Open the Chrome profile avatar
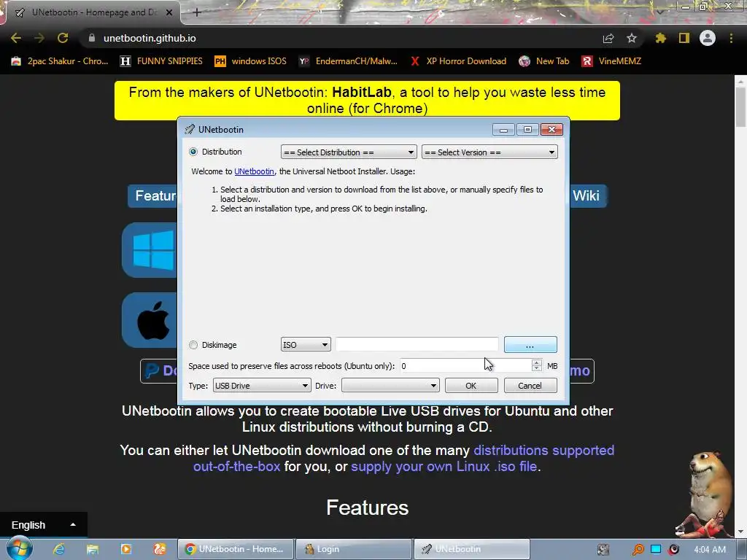 coord(708,38)
